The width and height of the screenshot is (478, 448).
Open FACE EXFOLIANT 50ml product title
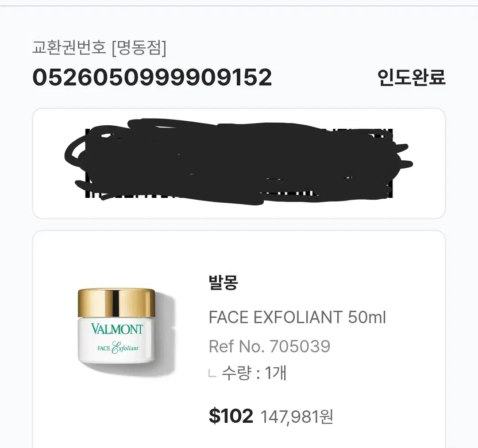[297, 317]
